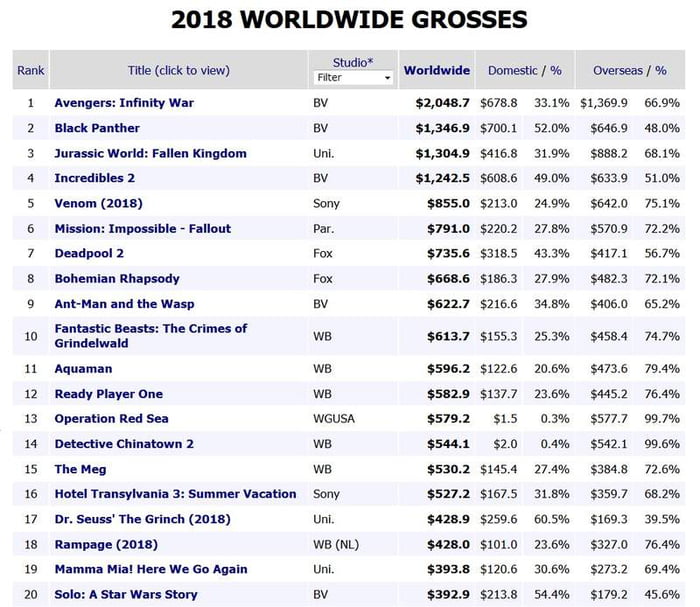Open the Studio Filter dropdown

pos(353,78)
